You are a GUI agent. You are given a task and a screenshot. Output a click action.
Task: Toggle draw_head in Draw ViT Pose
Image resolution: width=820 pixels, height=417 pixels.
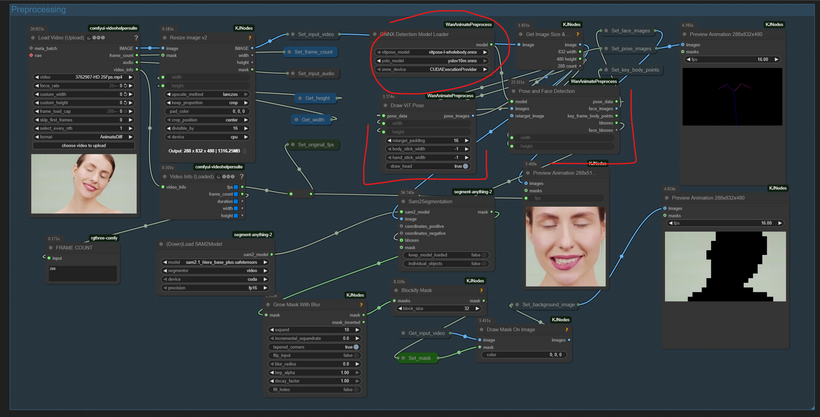(x=429, y=166)
